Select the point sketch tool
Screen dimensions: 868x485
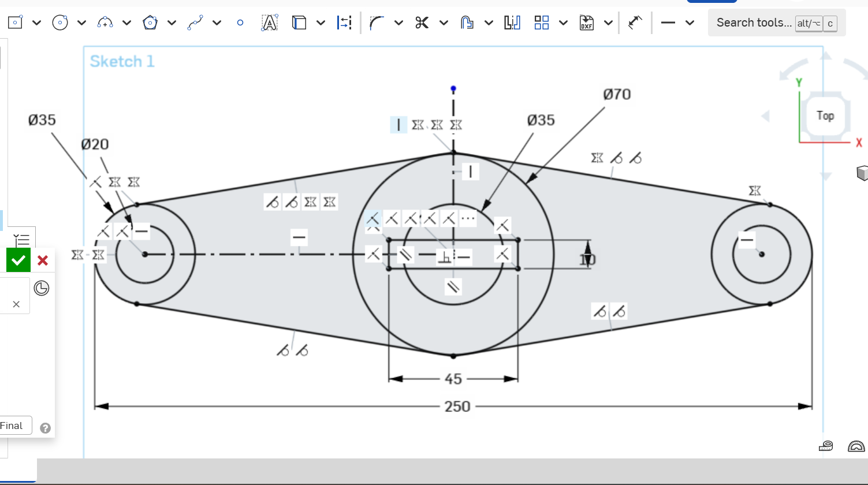tap(240, 23)
